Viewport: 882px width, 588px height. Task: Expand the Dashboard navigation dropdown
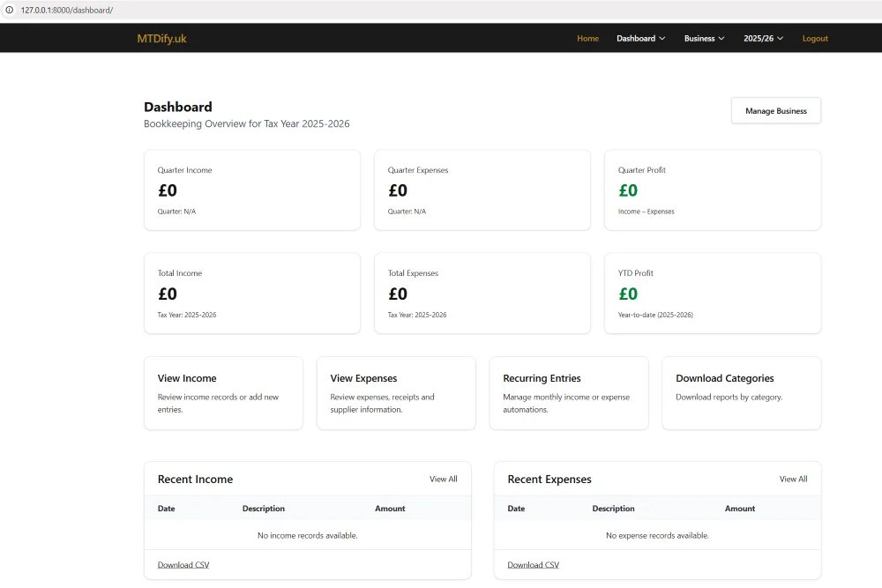[x=640, y=38]
